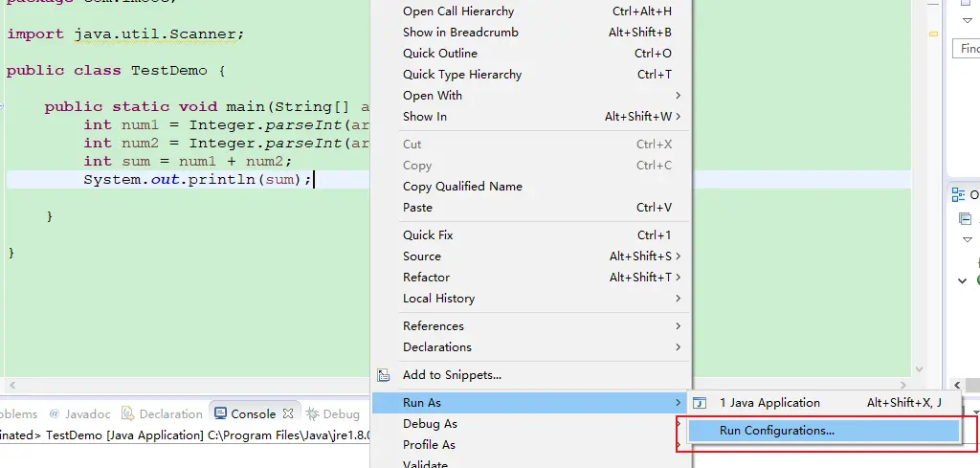Click scroll-right arrow of editor scrollbar
The height and width of the screenshot is (468, 980).
click(x=903, y=386)
